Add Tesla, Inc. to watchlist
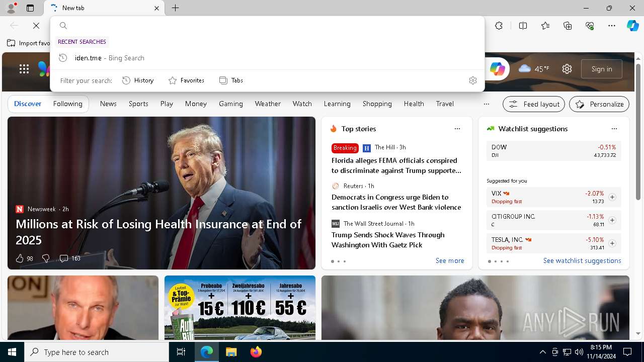 click(x=612, y=243)
